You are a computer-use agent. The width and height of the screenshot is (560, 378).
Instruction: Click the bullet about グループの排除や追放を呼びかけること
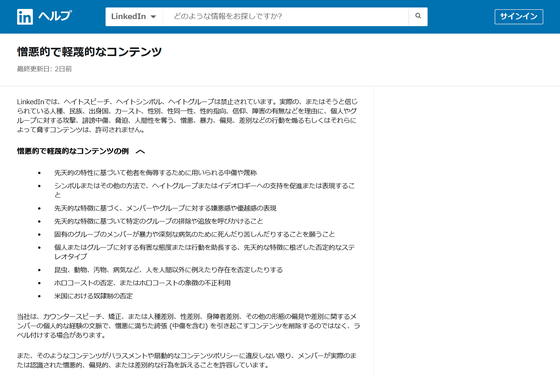(158, 221)
